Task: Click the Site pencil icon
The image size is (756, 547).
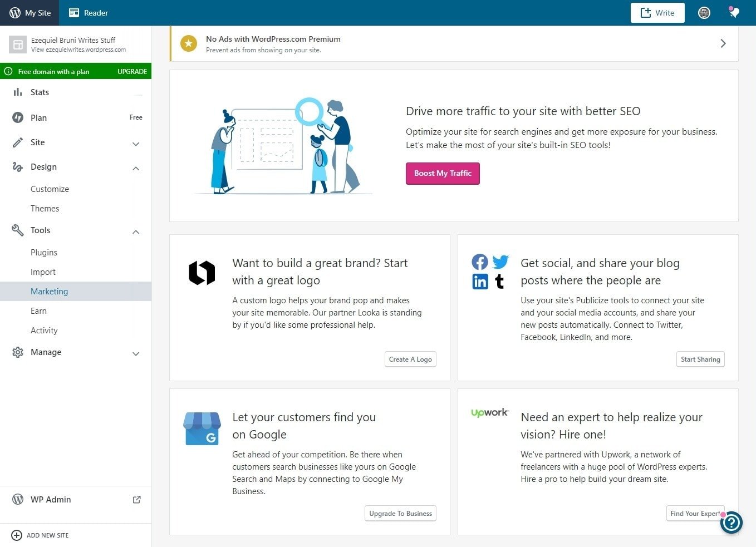Action: [18, 142]
